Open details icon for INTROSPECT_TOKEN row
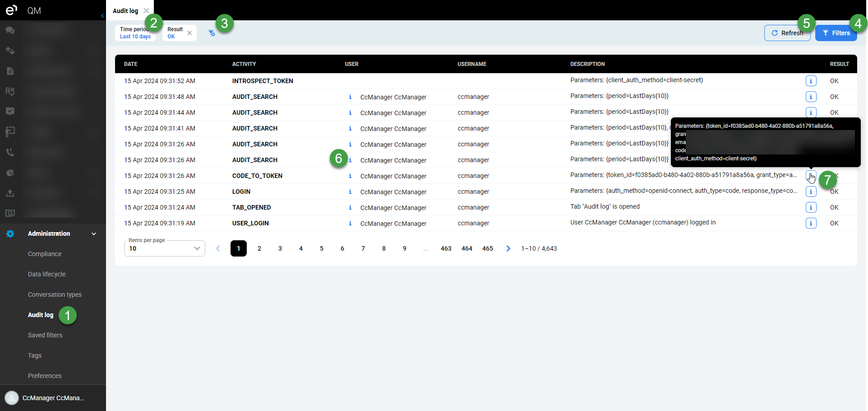Screen dimensions: 868x411 (811, 81)
